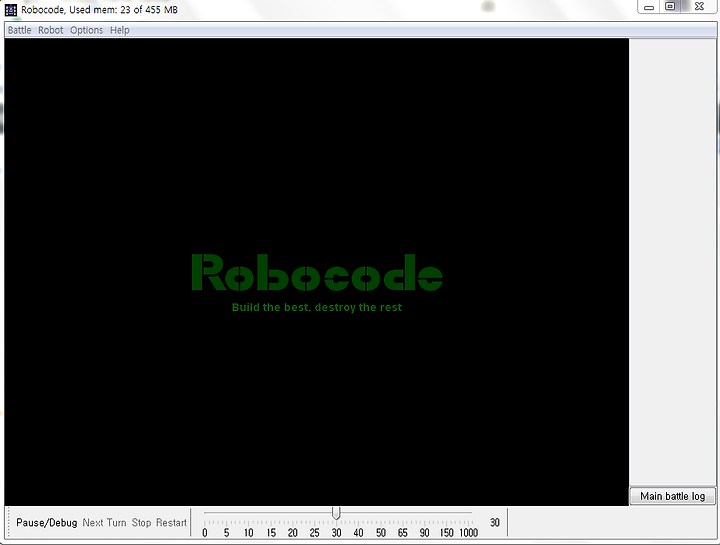The width and height of the screenshot is (720, 545).
Task: Click the toolbar drag handle grip
Action: (x=9, y=522)
